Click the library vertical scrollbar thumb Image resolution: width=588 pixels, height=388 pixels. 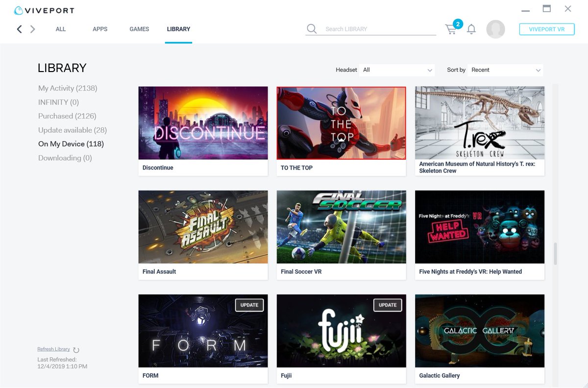click(x=555, y=254)
